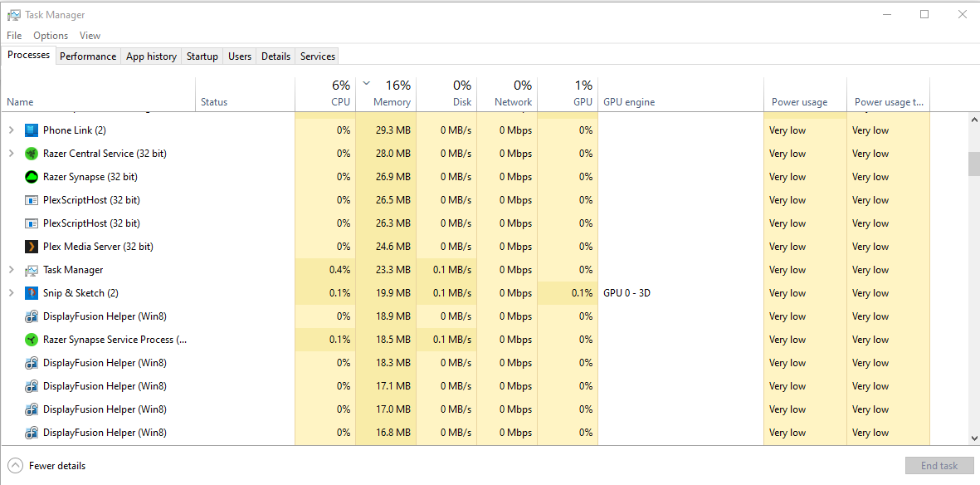Click the Fewer details link
Screen dimensions: 980x485
[x=57, y=466]
